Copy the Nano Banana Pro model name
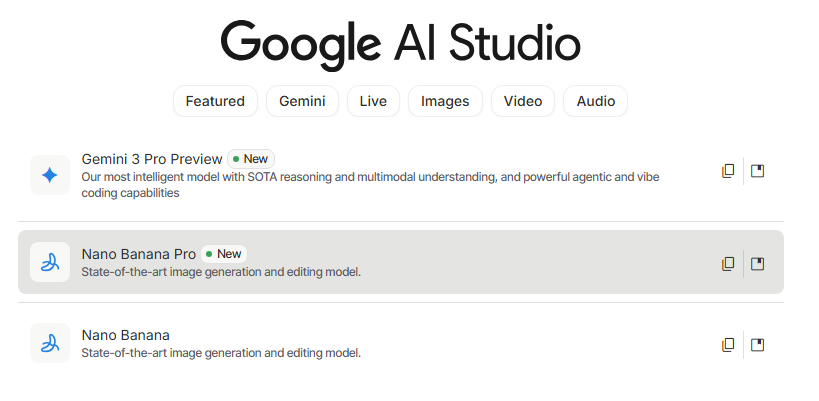The width and height of the screenshot is (819, 401). tap(728, 264)
